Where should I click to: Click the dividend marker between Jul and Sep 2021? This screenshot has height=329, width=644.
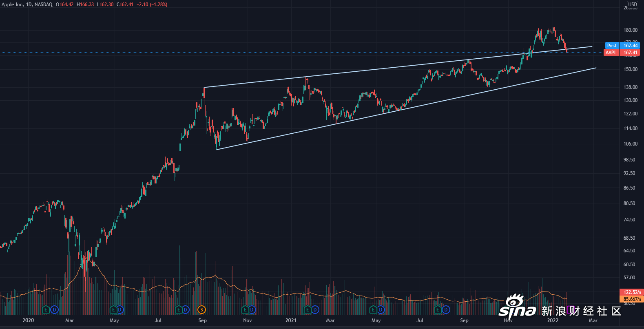(446, 310)
